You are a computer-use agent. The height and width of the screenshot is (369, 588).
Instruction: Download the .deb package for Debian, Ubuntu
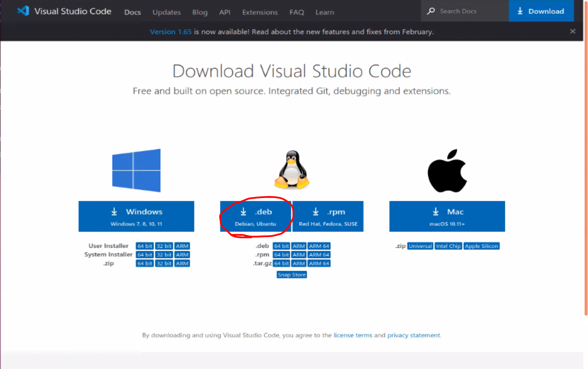256,216
